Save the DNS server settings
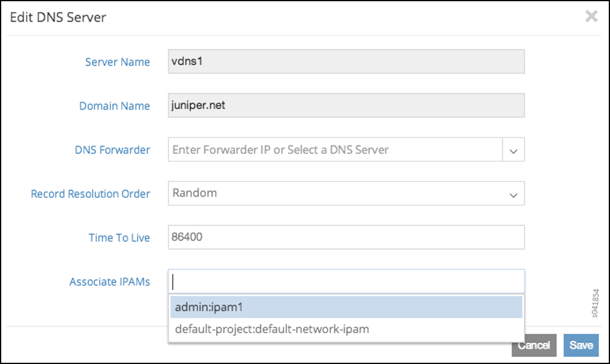 click(x=581, y=345)
